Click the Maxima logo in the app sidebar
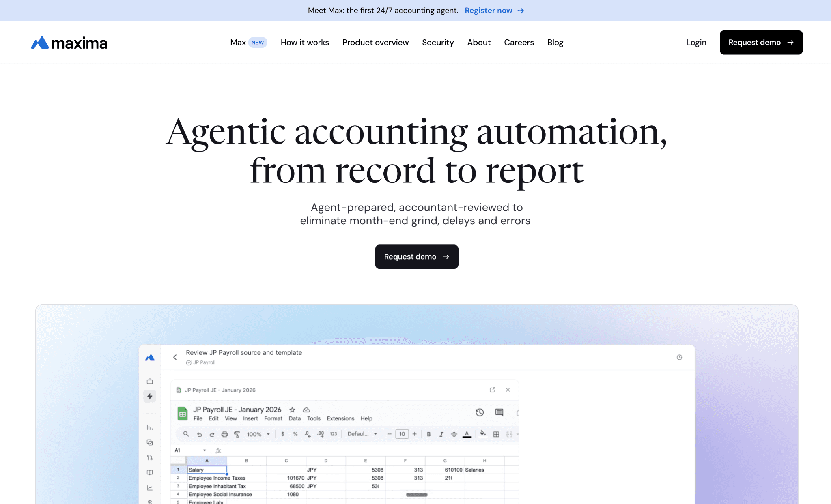Viewport: 831px width, 504px height. pos(150,357)
